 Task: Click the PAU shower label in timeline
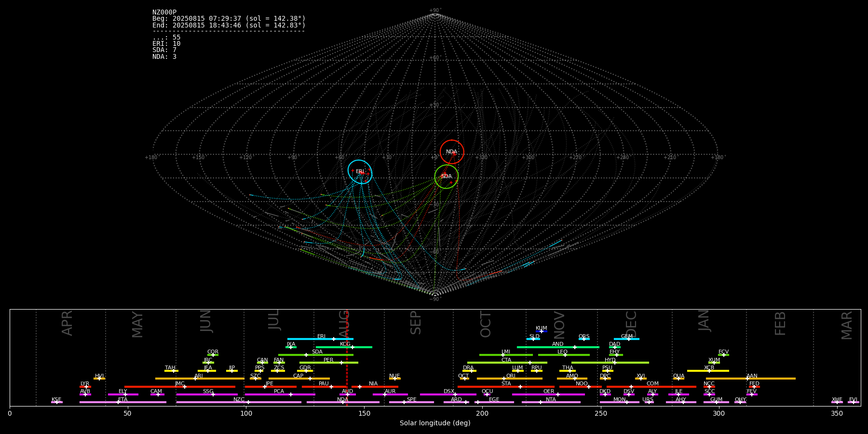click(x=324, y=383)
